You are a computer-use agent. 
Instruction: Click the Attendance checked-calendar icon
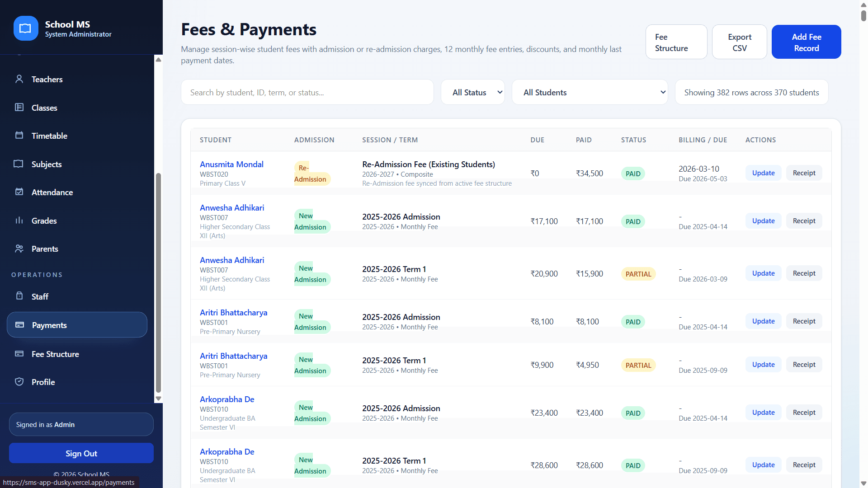click(19, 192)
